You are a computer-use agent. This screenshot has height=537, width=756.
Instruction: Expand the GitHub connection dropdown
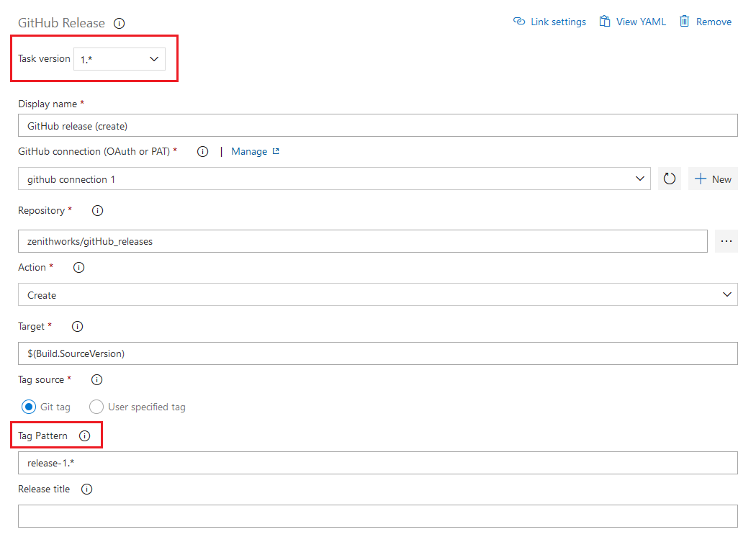coord(639,178)
